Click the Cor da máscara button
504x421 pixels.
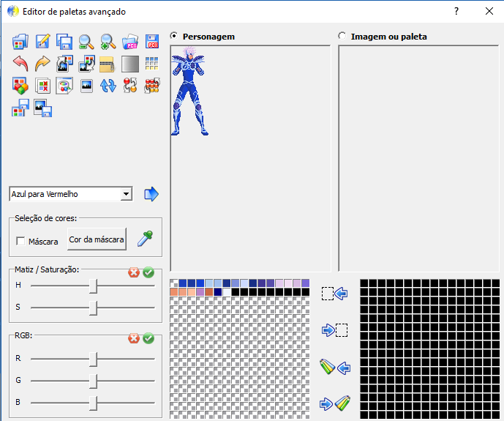(97, 239)
